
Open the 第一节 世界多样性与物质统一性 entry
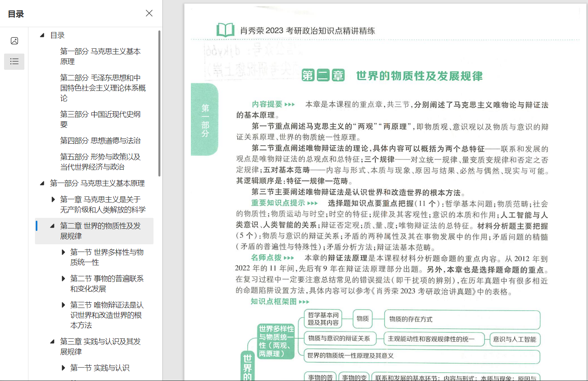pos(107,257)
